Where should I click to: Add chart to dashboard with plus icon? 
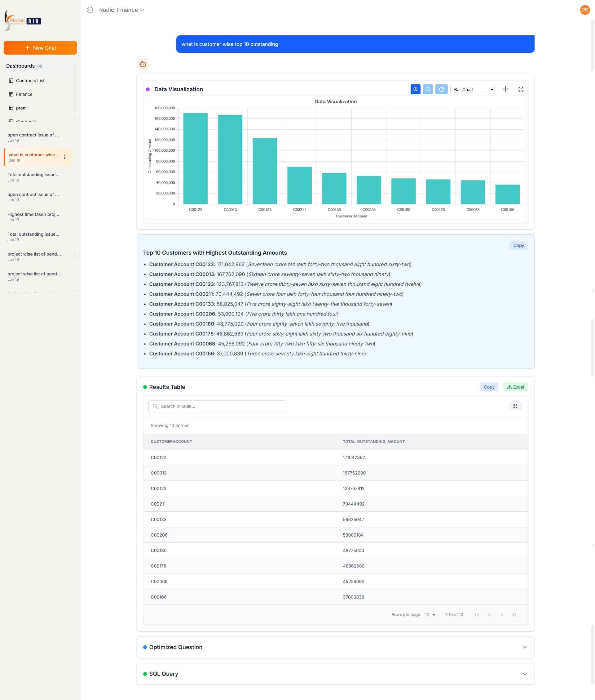tap(505, 89)
